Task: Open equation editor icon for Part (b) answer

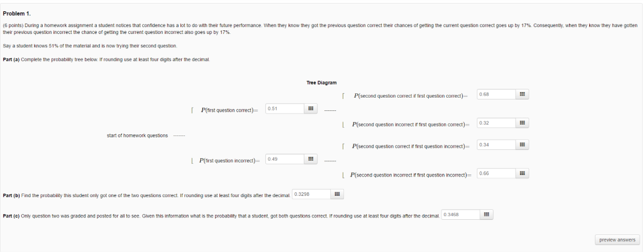Action: (337, 194)
